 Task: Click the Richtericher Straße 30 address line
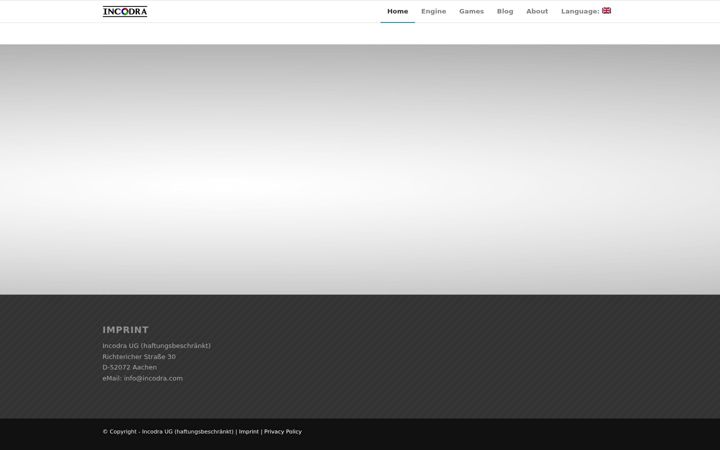(x=139, y=357)
